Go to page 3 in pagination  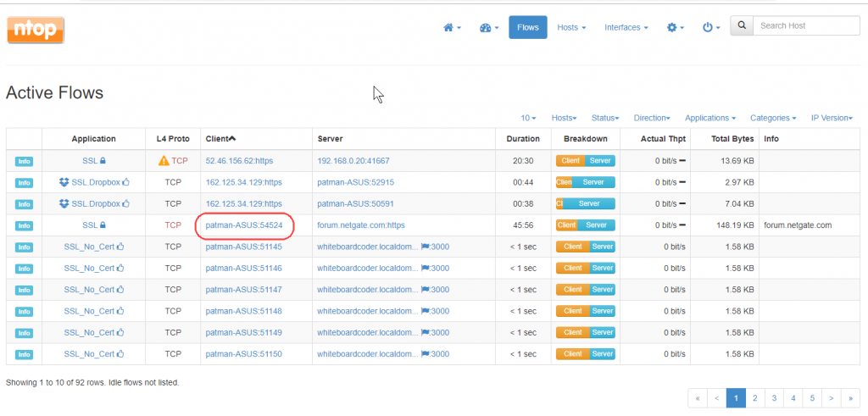point(773,397)
